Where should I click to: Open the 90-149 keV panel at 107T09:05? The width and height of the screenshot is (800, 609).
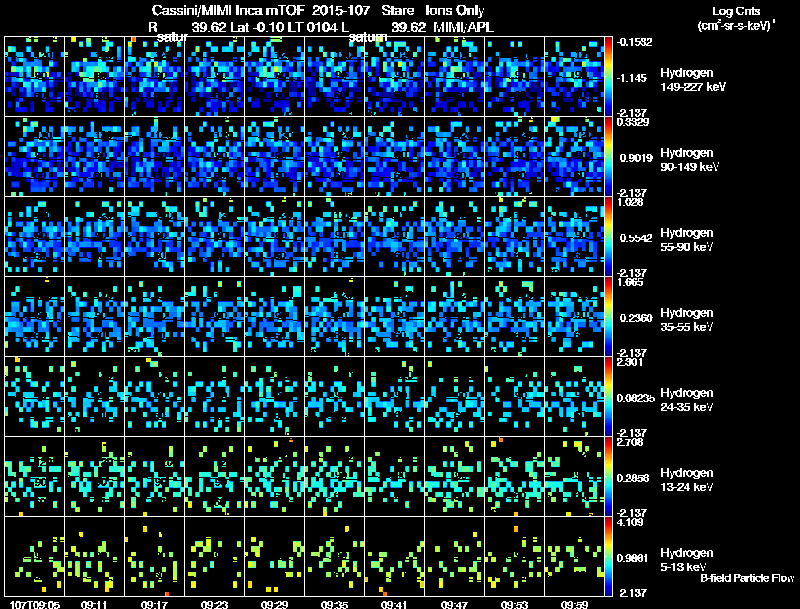(x=35, y=157)
